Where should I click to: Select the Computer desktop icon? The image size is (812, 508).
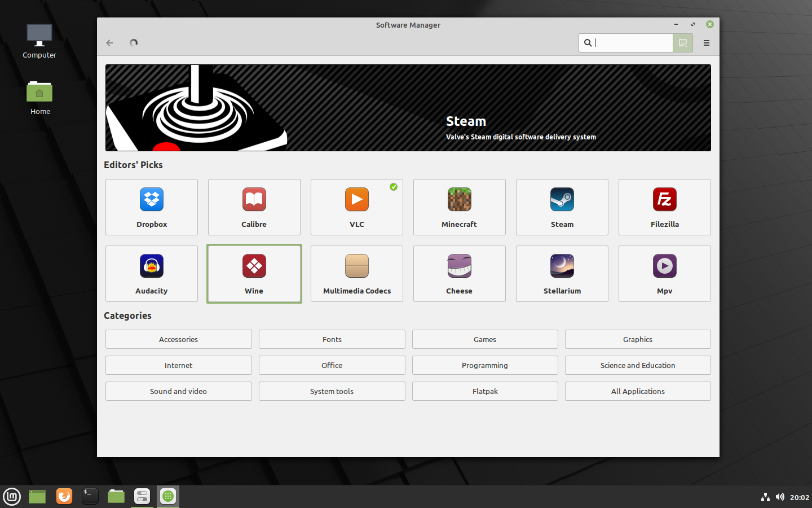pyautogui.click(x=39, y=41)
